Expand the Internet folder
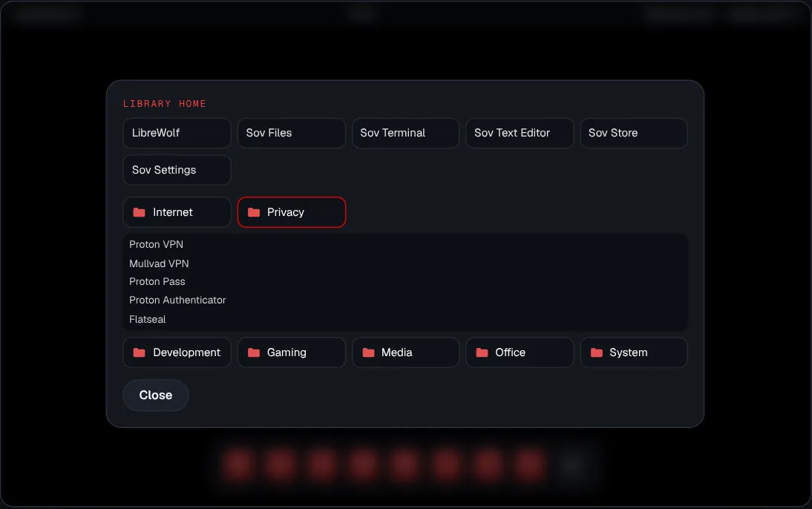The width and height of the screenshot is (812, 509). click(x=177, y=212)
